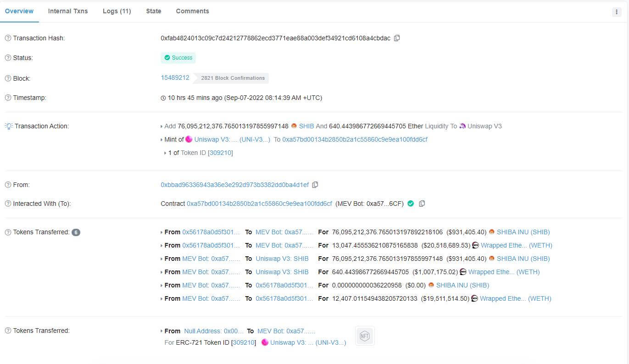Open the Internal Txns tab
629x364 pixels.
(x=68, y=11)
